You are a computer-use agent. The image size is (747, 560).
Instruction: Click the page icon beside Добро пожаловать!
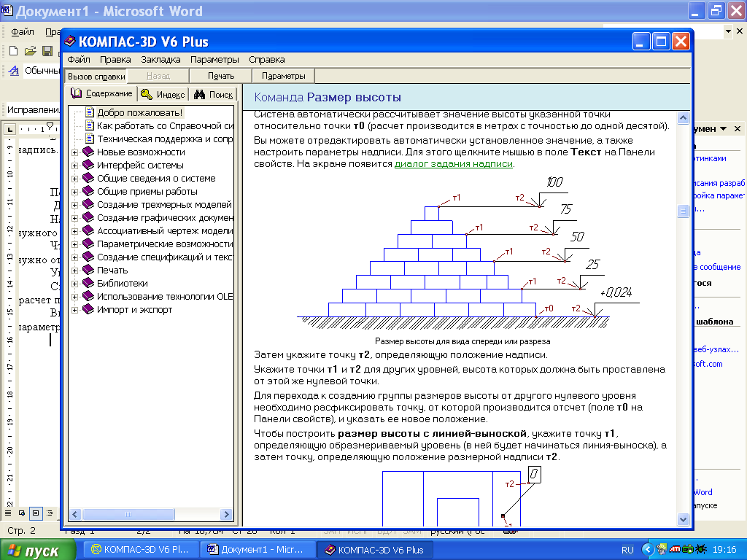click(90, 112)
